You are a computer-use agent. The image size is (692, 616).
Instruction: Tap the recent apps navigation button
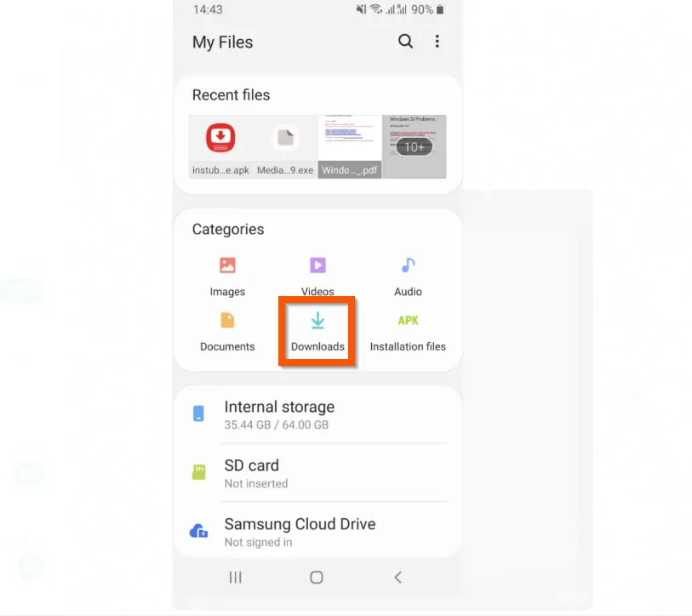[235, 577]
